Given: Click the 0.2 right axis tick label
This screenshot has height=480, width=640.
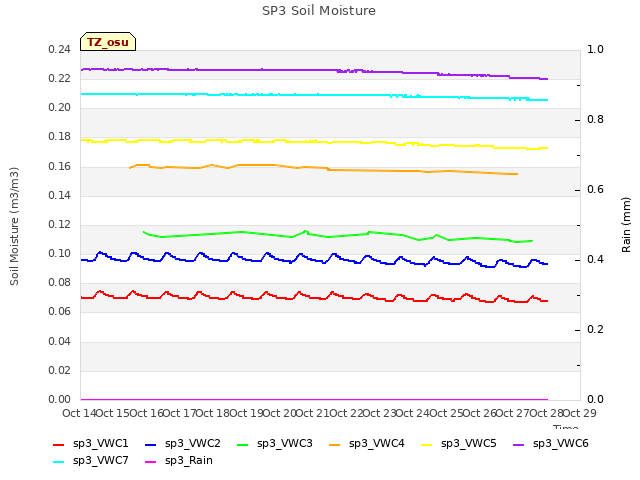Looking at the screenshot, I should coord(595,329).
